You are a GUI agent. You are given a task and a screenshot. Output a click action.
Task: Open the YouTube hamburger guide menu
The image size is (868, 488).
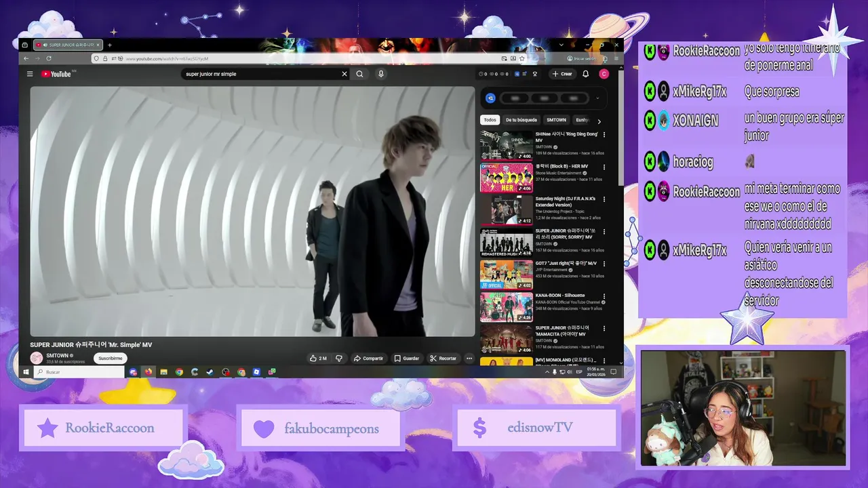tap(30, 74)
